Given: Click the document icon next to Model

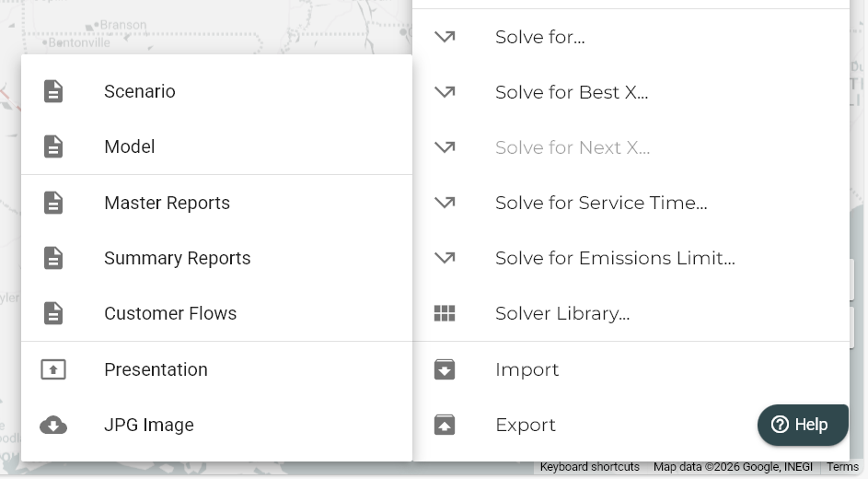Looking at the screenshot, I should 53,146.
